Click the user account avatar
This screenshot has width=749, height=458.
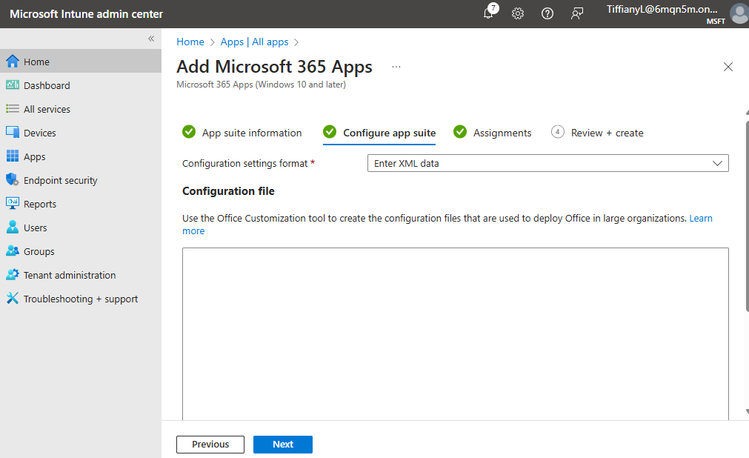point(739,13)
